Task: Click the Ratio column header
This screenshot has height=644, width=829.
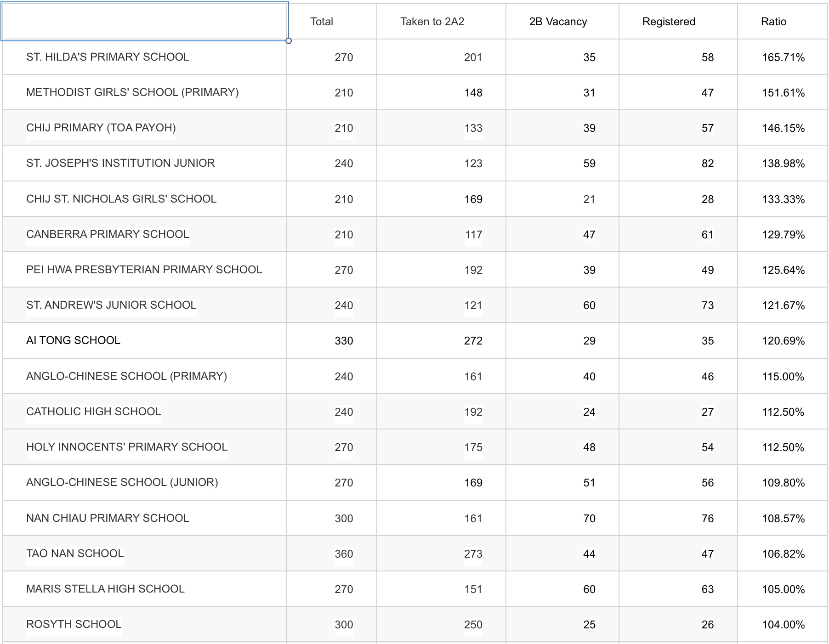Action: (773, 22)
